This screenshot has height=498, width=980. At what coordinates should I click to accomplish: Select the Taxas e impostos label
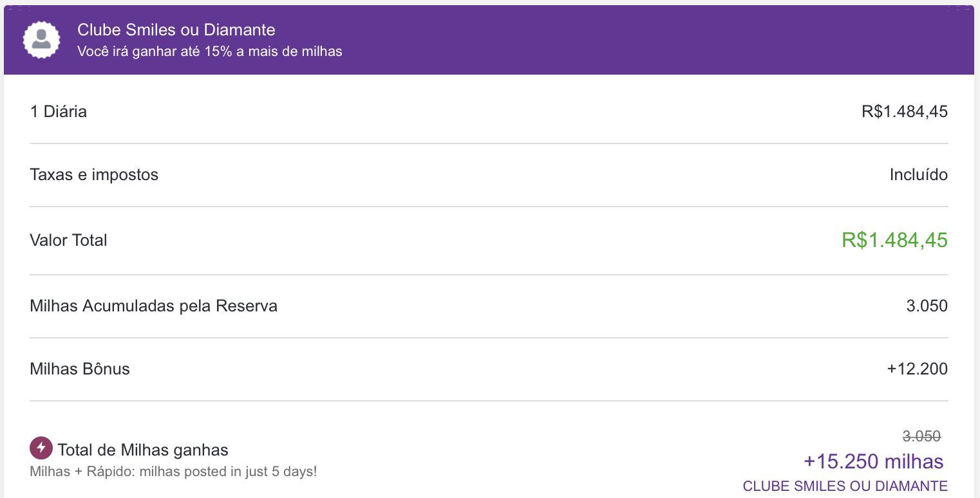(x=94, y=174)
